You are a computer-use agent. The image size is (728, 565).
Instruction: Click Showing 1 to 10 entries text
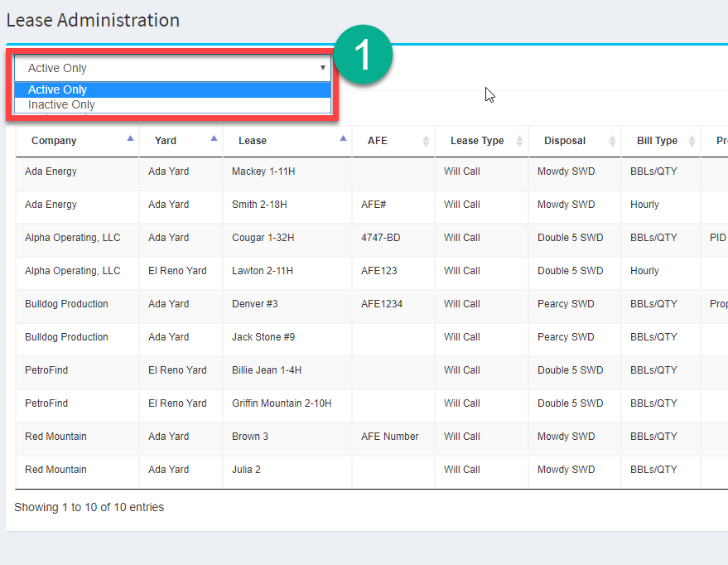pos(89,508)
